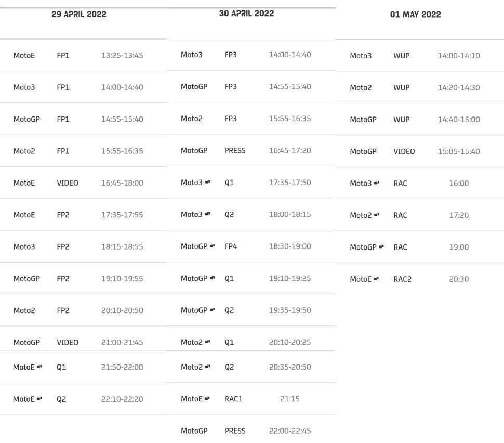
Task: Click the 20:30 time for MotoE RAC2
Action: pos(459,279)
